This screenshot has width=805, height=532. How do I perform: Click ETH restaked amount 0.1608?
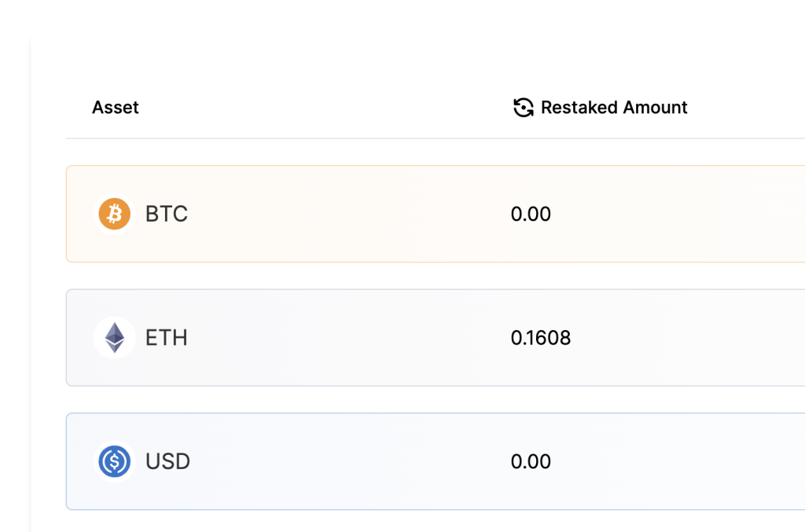point(541,338)
